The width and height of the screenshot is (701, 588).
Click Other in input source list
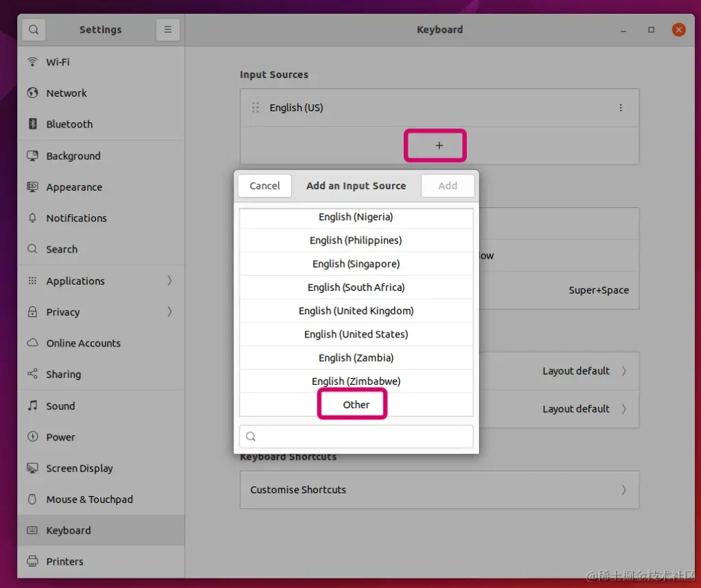point(356,405)
